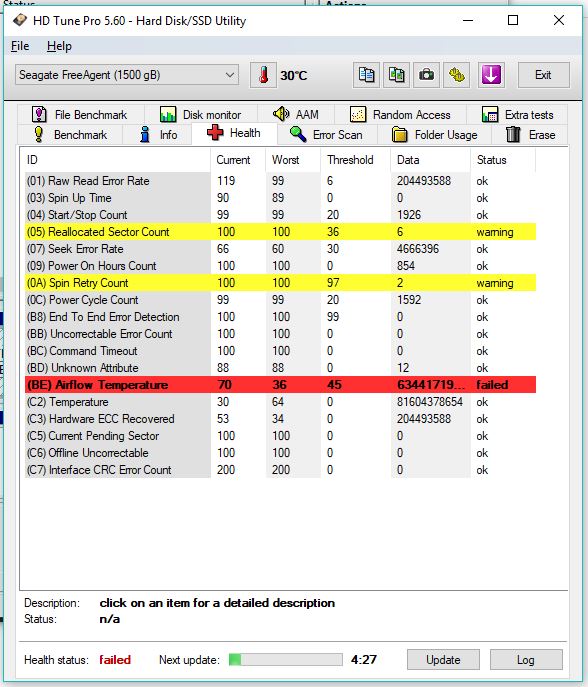The image size is (588, 687).
Task: Switch to the Disk monitor tab
Action: [x=201, y=115]
